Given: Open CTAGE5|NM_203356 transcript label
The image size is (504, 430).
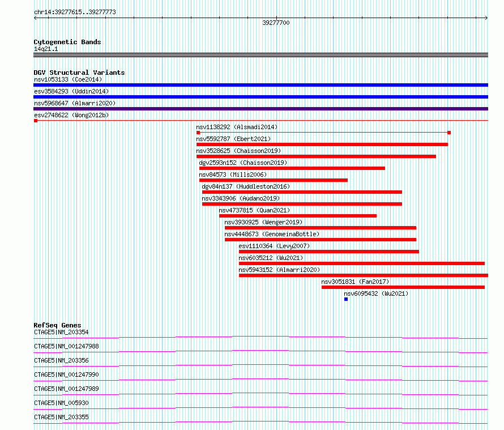Looking at the screenshot, I should coord(61,360).
